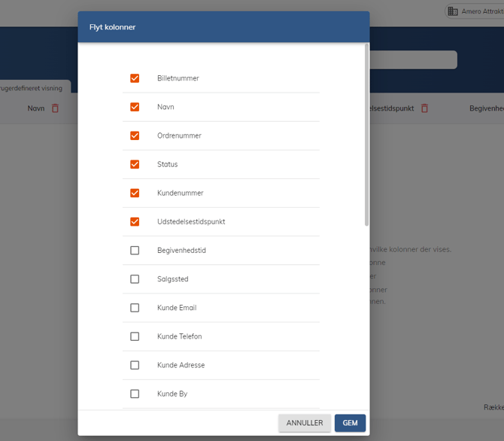
Task: Enable the Kunde Telefon checkbox
Action: click(x=135, y=336)
